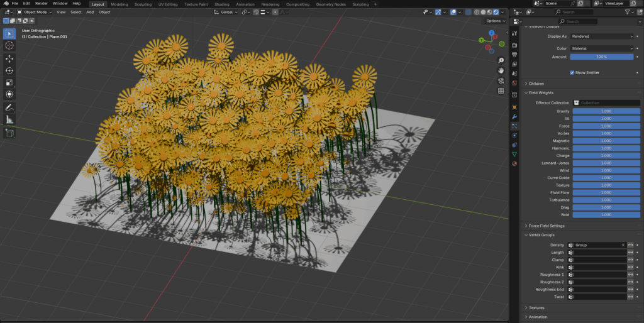Screen dimensions: 644x323
Task: Open the Object Mode dropdown
Action: tap(35, 12)
